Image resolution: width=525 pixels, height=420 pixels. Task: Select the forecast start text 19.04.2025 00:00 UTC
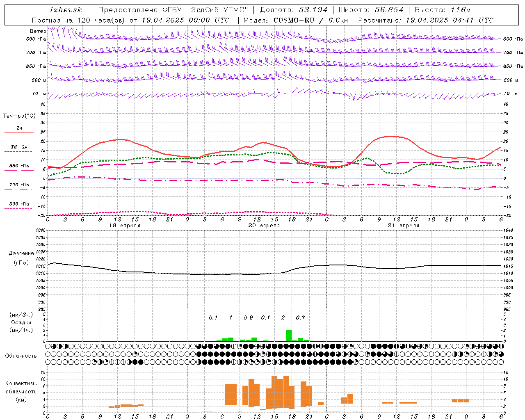pyautogui.click(x=185, y=20)
